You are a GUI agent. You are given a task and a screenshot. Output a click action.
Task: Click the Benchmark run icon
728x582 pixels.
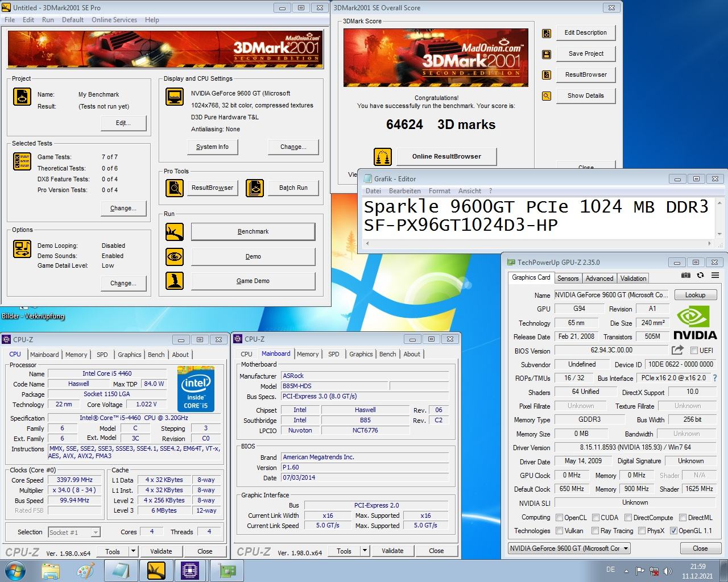click(x=175, y=232)
